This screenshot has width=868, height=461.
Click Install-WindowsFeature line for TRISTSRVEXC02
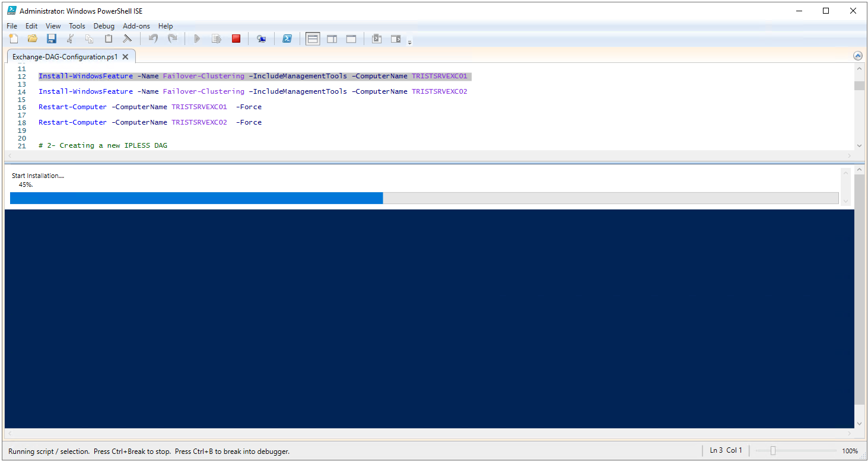click(253, 91)
